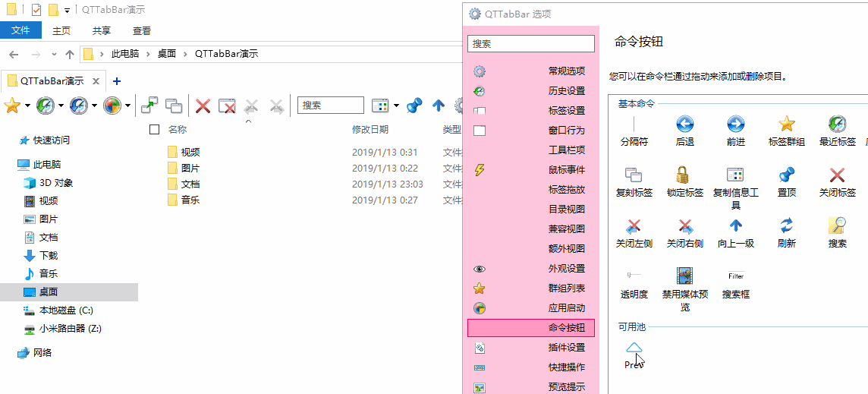
Task: Sort by the 修改日期 column header
Action: coord(370,130)
